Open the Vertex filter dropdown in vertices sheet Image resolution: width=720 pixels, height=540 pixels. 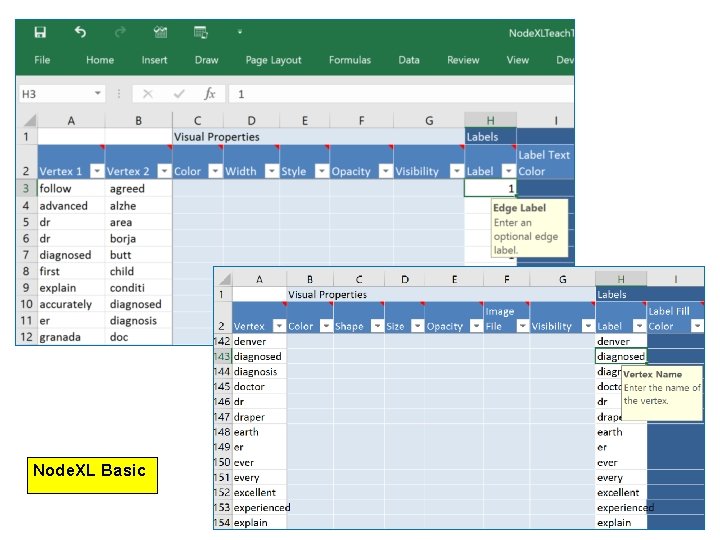pyautogui.click(x=279, y=326)
